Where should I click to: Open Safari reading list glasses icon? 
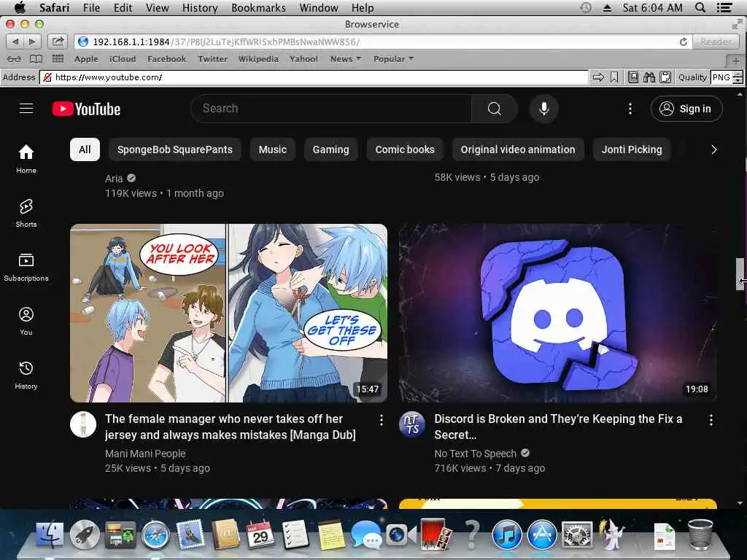(14, 59)
